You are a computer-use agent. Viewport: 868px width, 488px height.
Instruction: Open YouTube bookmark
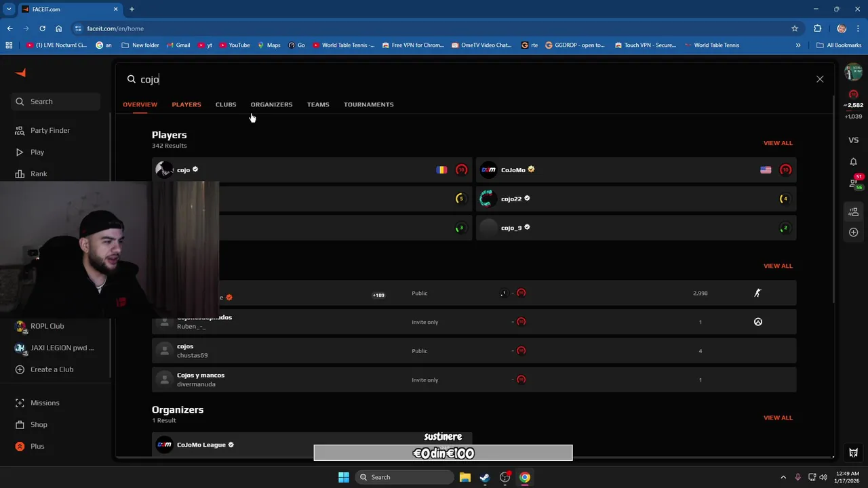click(x=234, y=45)
